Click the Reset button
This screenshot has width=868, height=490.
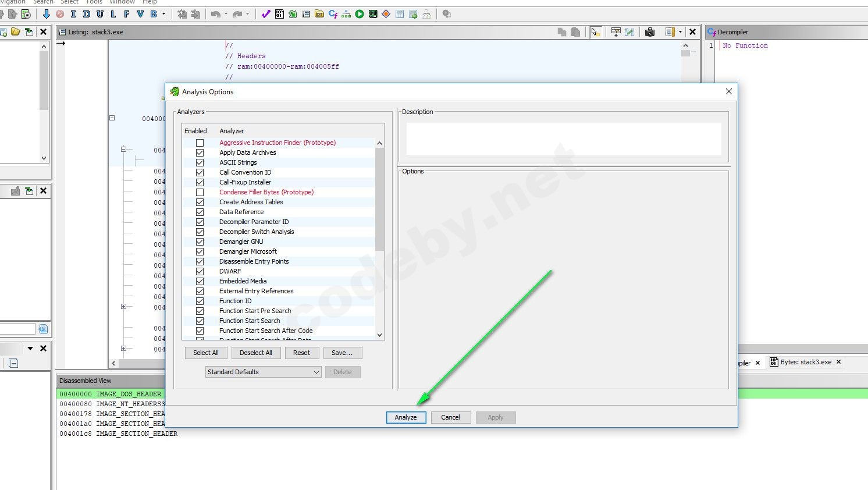click(302, 353)
